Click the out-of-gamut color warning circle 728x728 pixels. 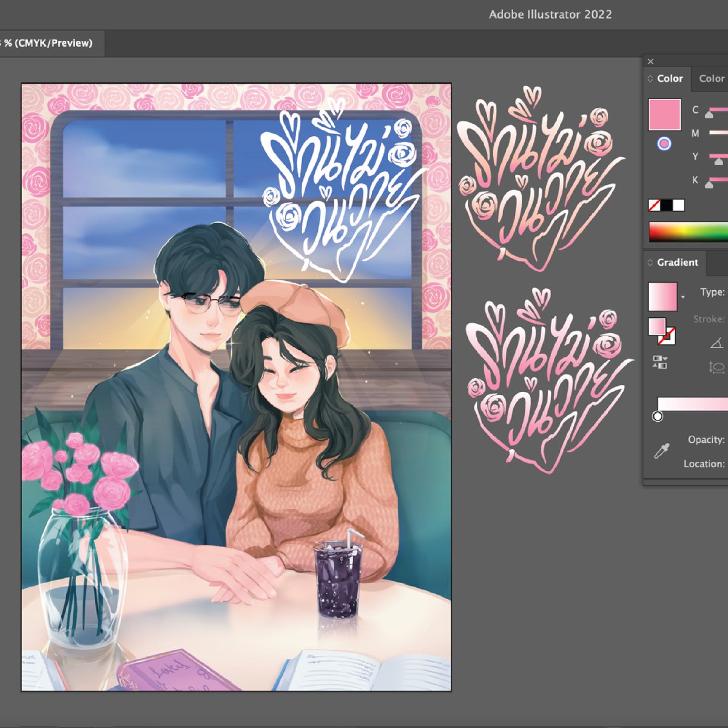(x=664, y=144)
